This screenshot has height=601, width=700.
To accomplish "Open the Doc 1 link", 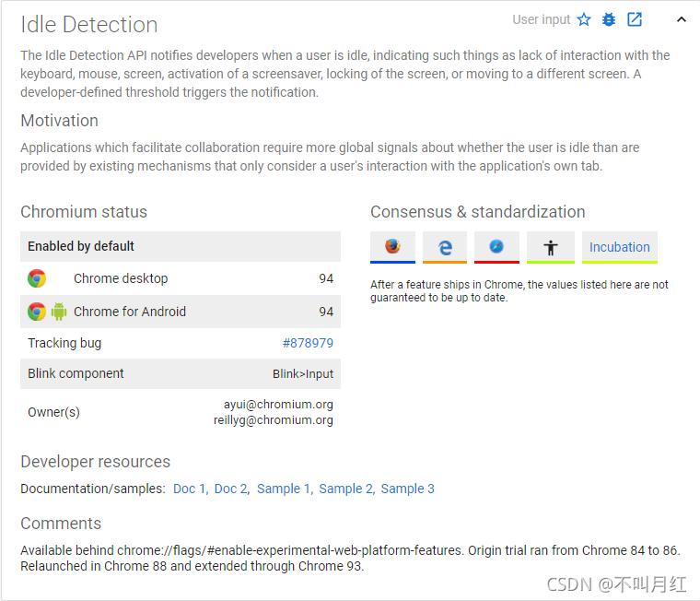I will pyautogui.click(x=189, y=489).
